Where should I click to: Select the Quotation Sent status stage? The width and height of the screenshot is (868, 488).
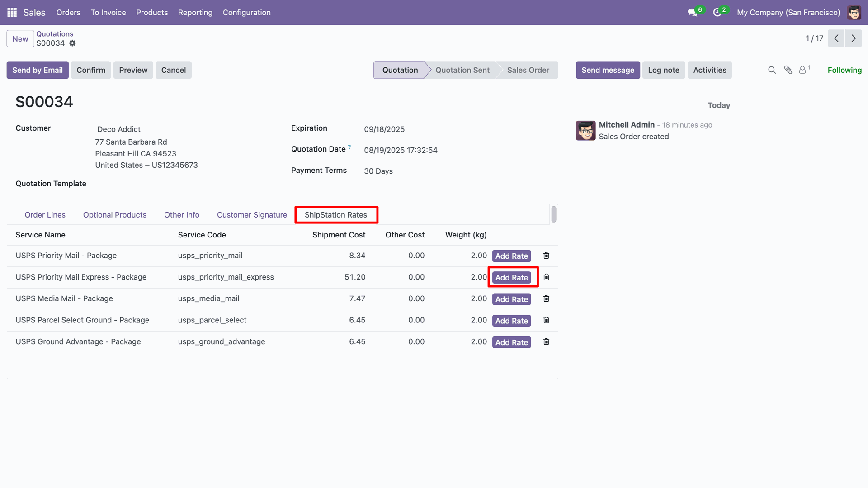(462, 70)
